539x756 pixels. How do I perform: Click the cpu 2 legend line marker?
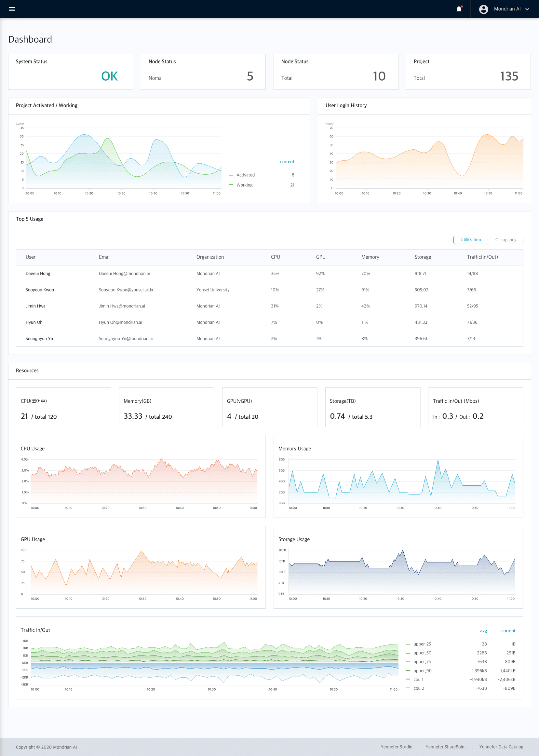click(x=408, y=688)
